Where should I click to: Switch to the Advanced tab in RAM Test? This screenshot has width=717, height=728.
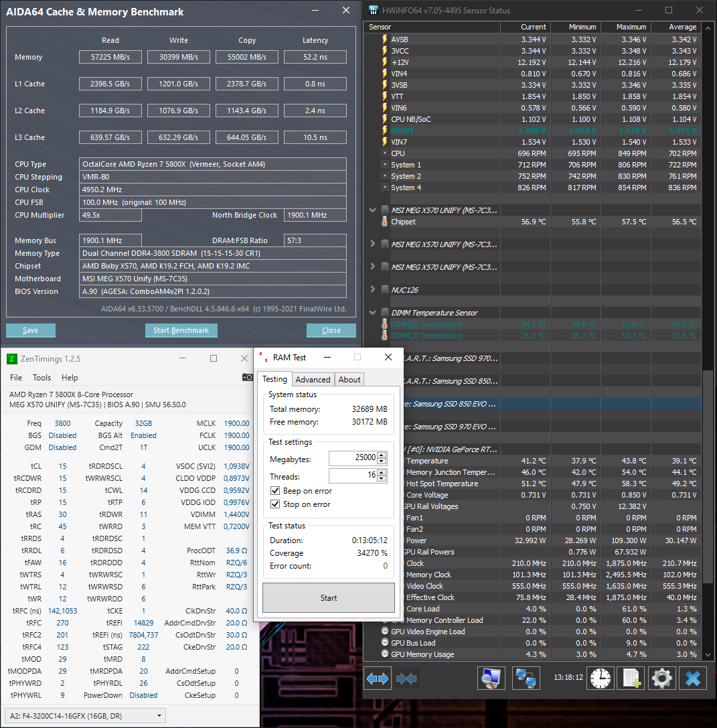tap(313, 379)
